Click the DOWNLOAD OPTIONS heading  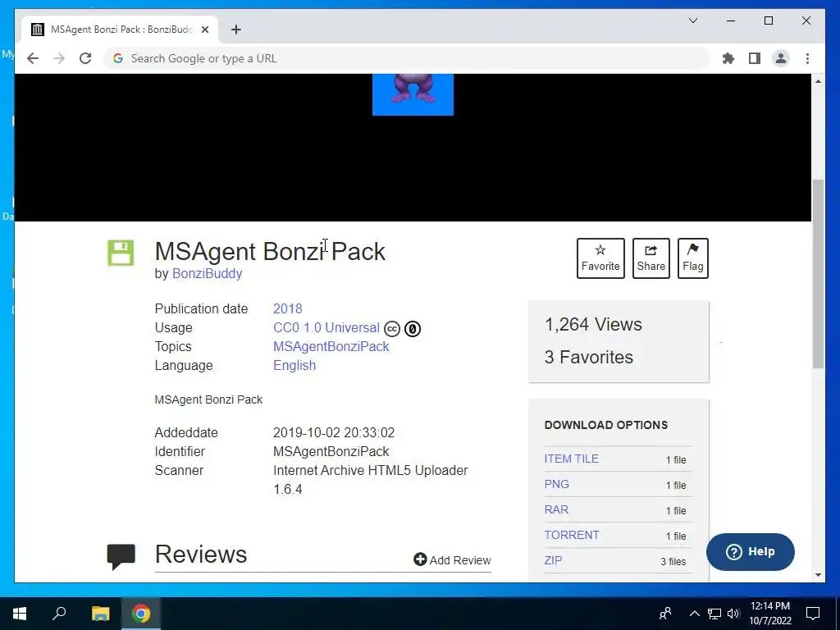pos(606,425)
